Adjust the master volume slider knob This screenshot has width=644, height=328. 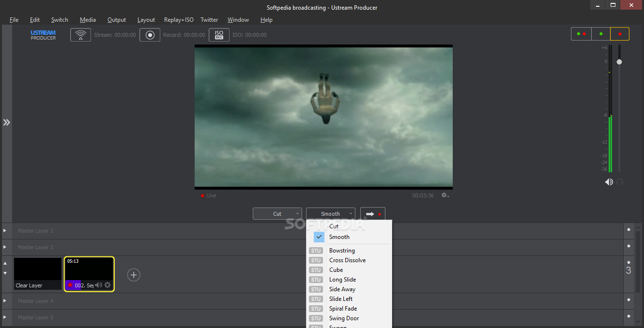click(619, 62)
